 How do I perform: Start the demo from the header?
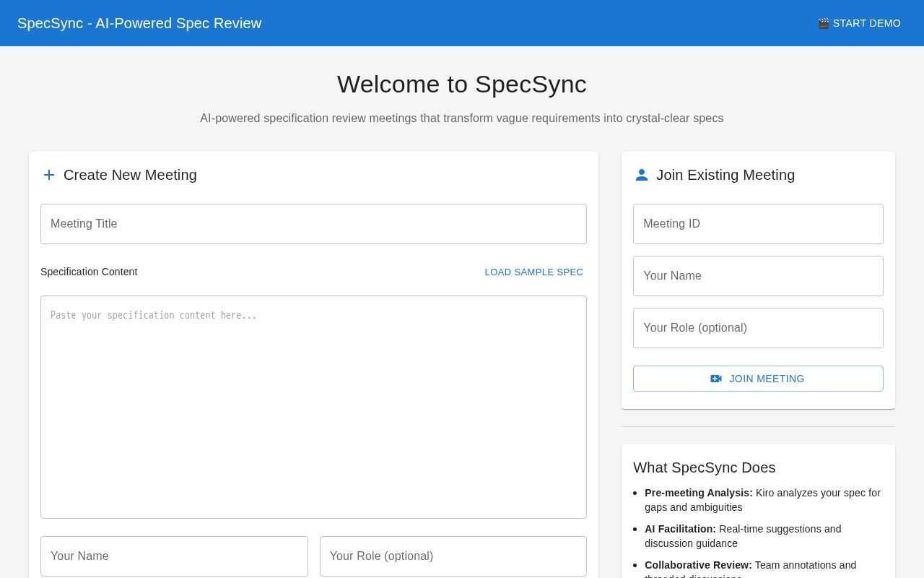[859, 23]
